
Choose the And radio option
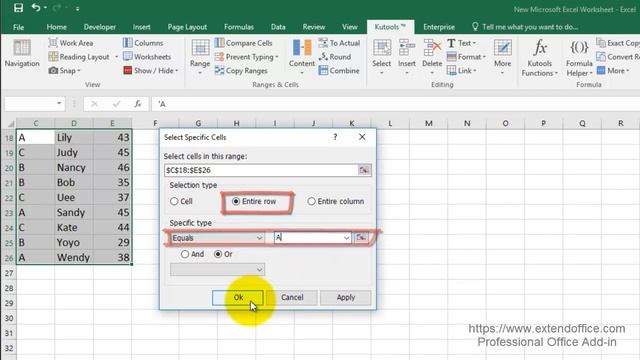[192, 254]
